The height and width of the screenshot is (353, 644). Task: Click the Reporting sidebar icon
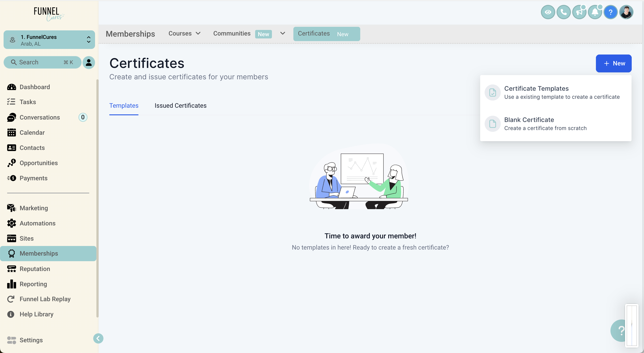11,284
